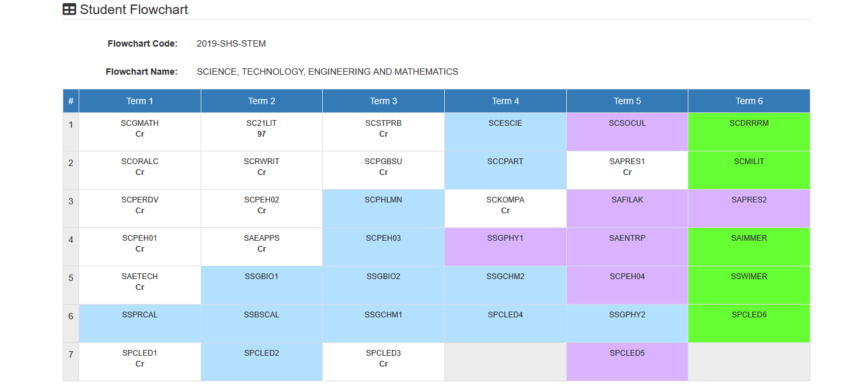Select the green SPCLED6 cell
The image size is (868, 387).
point(749,324)
